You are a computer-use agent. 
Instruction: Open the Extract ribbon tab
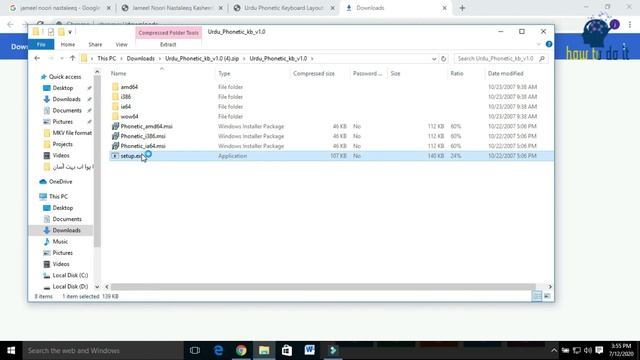pos(168,44)
